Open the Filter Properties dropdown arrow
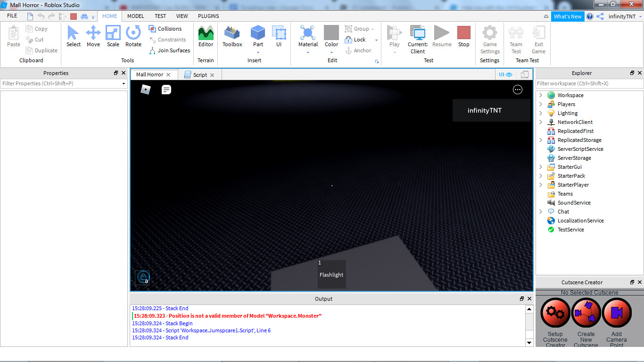 124,83
